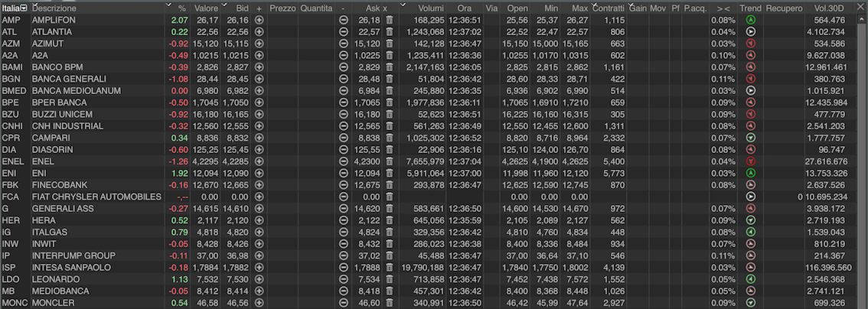868x309 pixels.
Task: Click the plus icon for BANCO BPM
Action: point(259,67)
